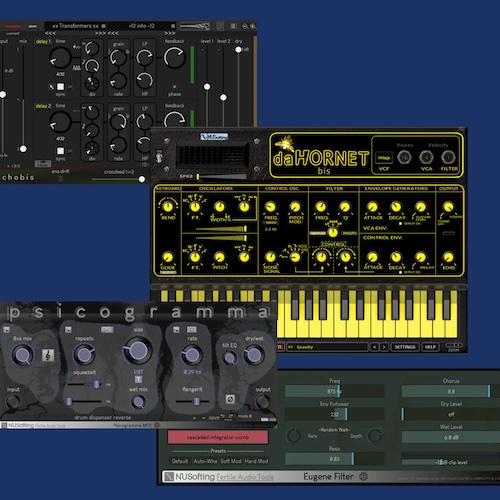Click the delay 1 grain rate knob
This screenshot has height=500, width=500.
point(118,80)
